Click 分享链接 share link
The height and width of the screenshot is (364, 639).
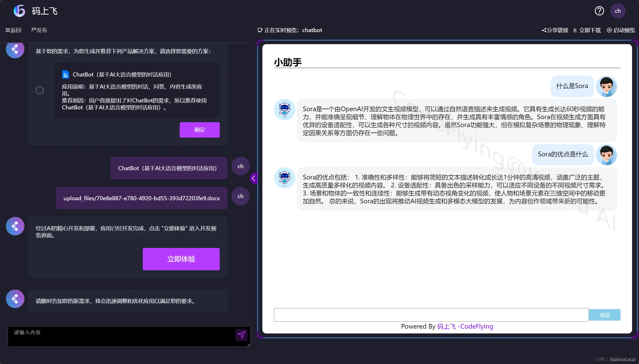point(555,30)
